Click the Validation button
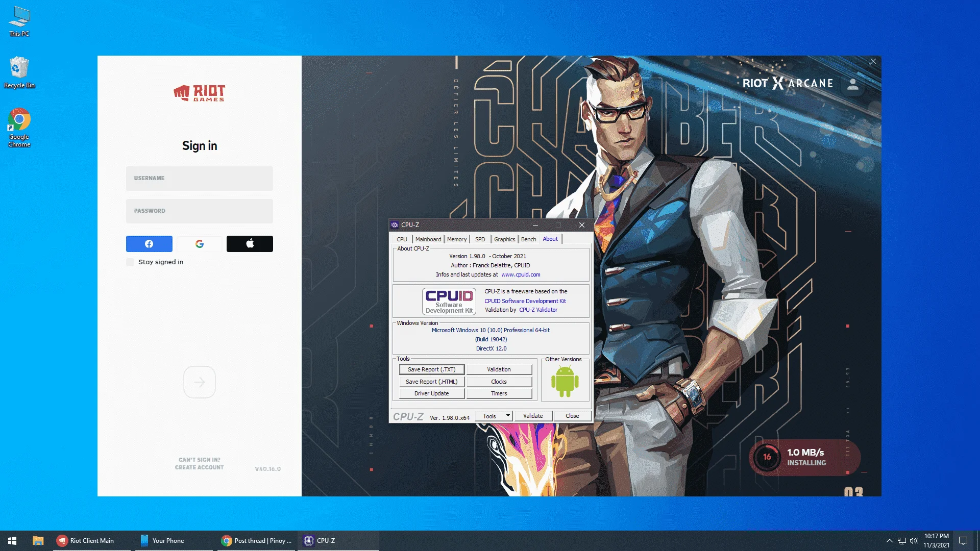The image size is (980, 551). (499, 369)
